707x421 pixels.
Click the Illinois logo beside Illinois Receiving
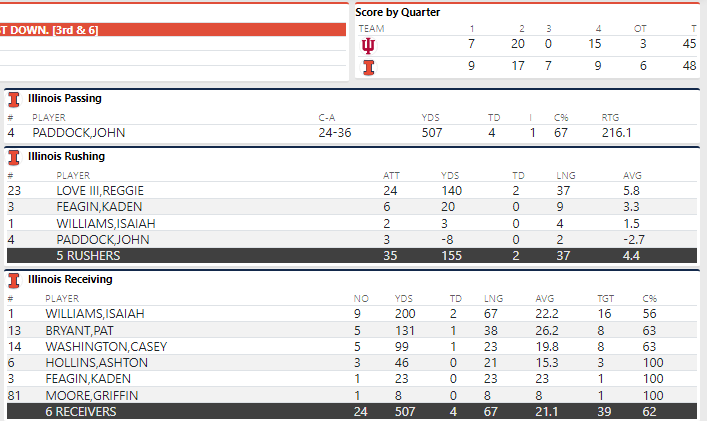click(x=14, y=280)
